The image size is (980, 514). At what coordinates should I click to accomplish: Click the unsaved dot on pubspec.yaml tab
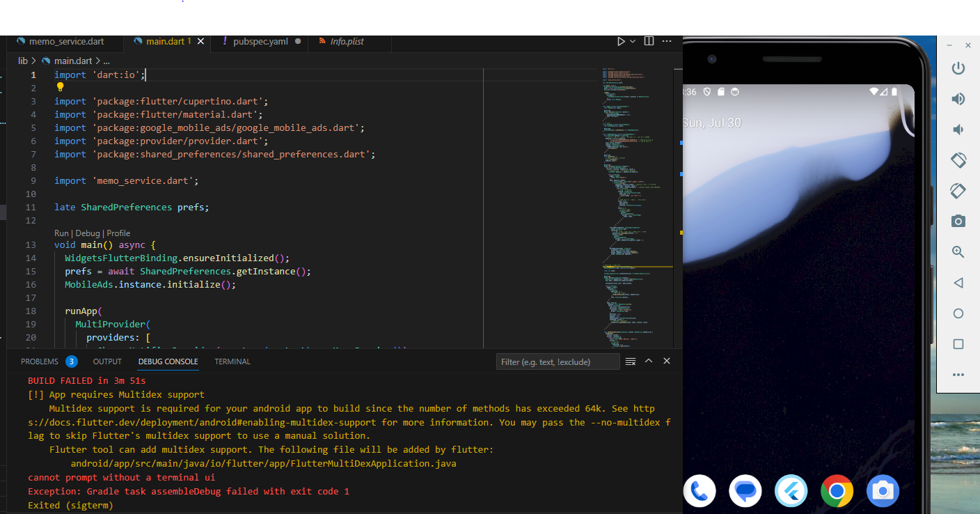pos(298,42)
